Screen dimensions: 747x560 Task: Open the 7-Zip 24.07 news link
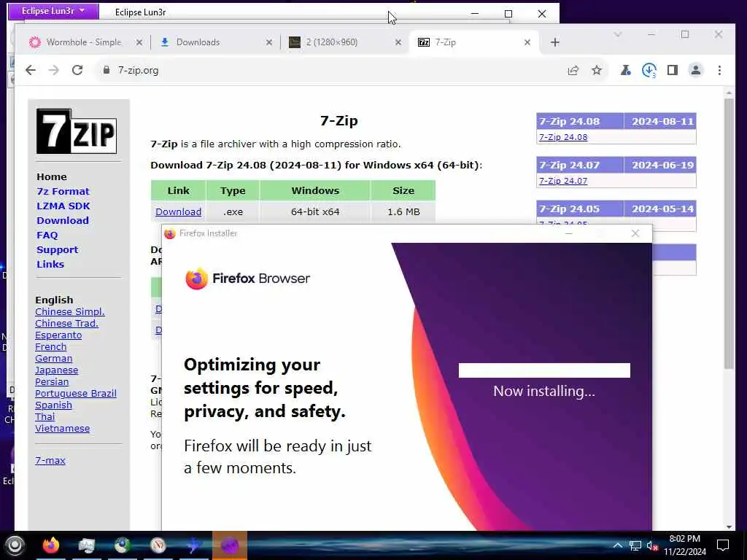point(563,181)
